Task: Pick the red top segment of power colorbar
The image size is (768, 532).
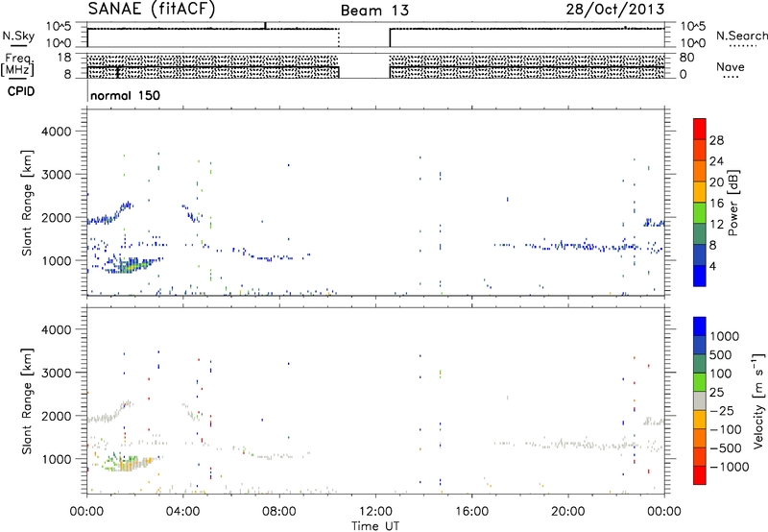Action: (700, 130)
